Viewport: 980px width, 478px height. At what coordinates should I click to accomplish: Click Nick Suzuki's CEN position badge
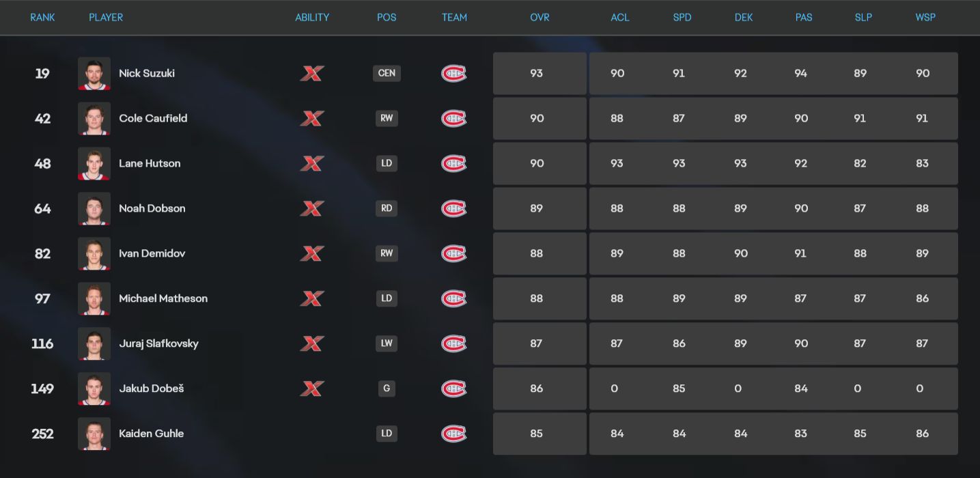(387, 73)
